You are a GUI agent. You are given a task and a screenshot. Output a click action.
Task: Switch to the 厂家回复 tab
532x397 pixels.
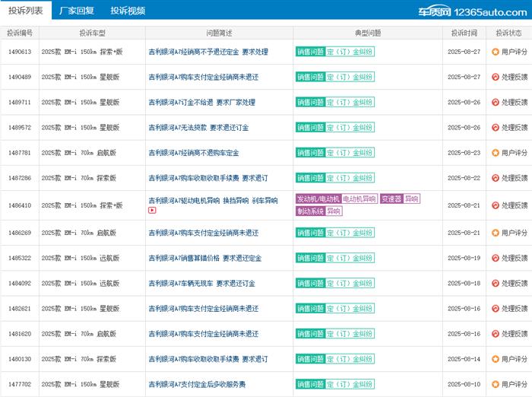77,11
